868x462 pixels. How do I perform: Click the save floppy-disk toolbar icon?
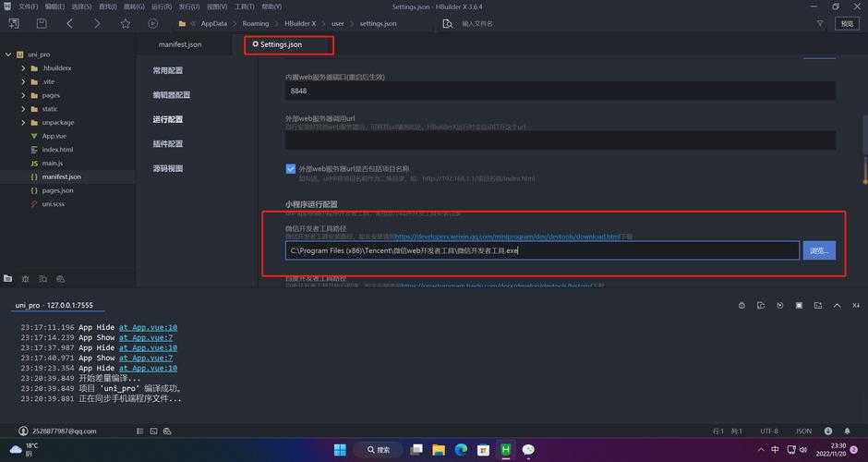[x=42, y=23]
